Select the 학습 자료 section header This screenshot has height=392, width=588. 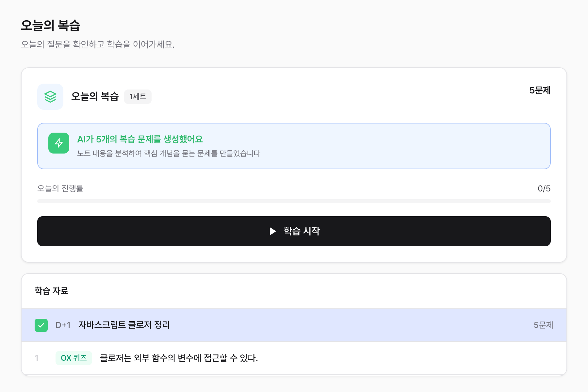pyautogui.click(x=52, y=291)
